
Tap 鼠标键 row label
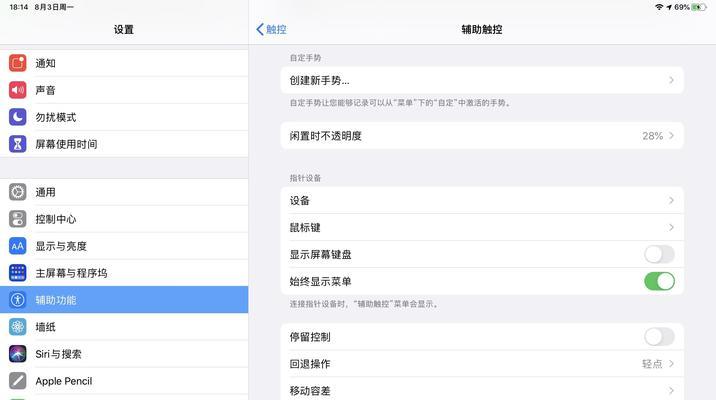click(305, 227)
